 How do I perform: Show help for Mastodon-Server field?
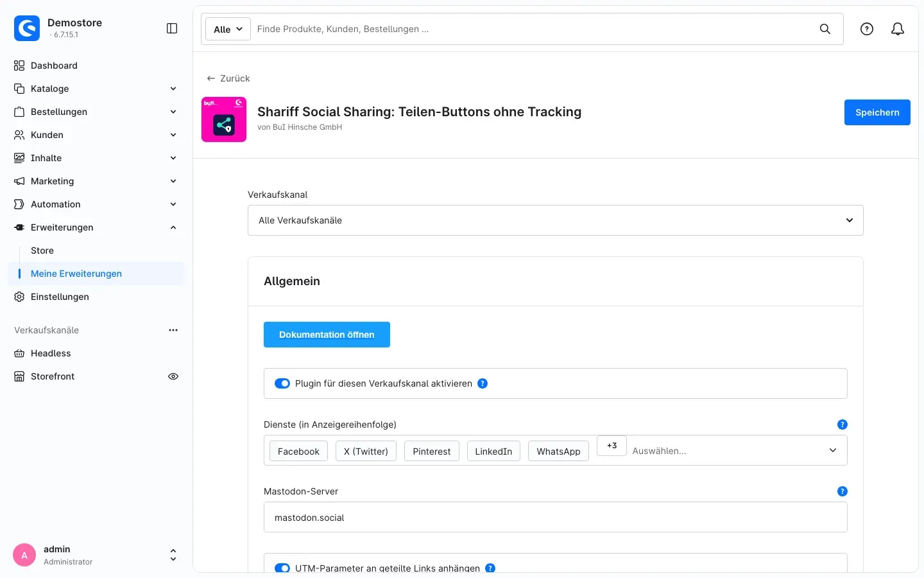click(843, 491)
